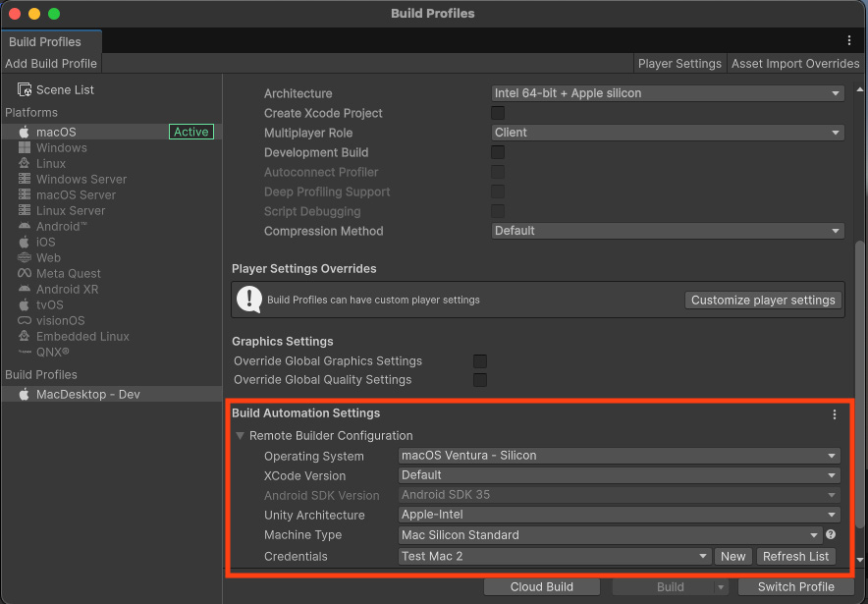Click the tvOS Apple icon
The height and width of the screenshot is (604, 868).
pyautogui.click(x=24, y=304)
